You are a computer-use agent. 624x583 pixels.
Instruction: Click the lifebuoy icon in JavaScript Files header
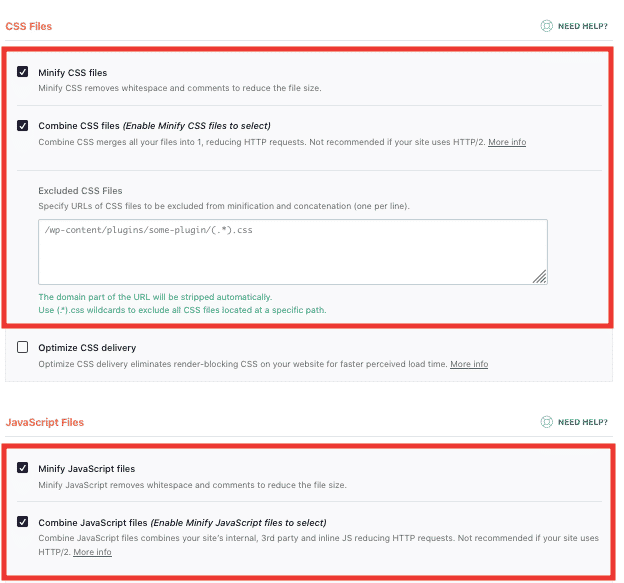point(546,422)
